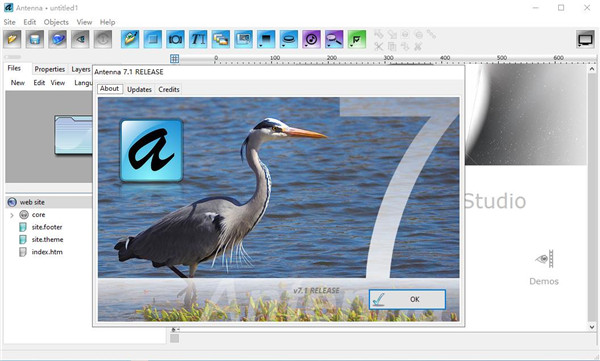Click the scroll down arrow on the canvas
Image resolution: width=600 pixels, height=361 pixels.
(592, 327)
